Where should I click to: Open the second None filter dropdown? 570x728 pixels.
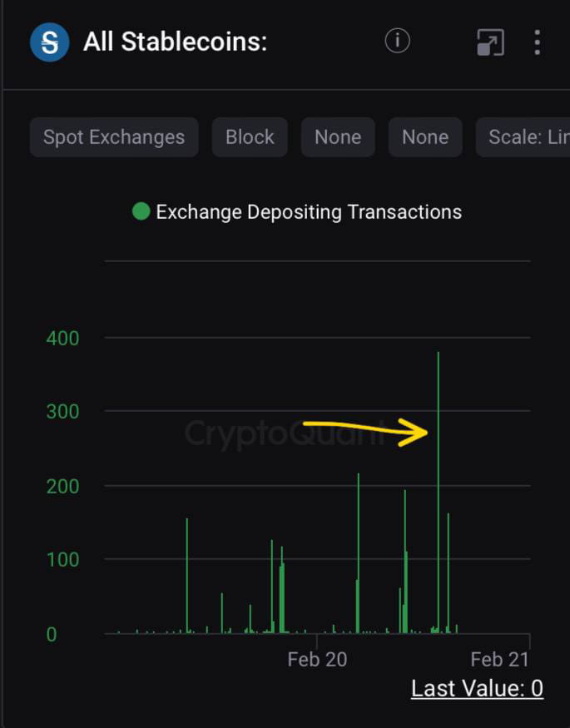(425, 136)
